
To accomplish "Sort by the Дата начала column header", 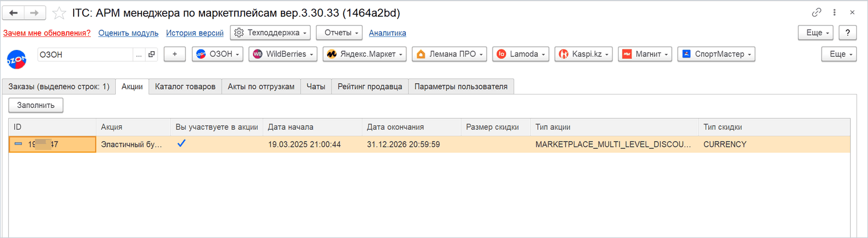I will pos(313,127).
